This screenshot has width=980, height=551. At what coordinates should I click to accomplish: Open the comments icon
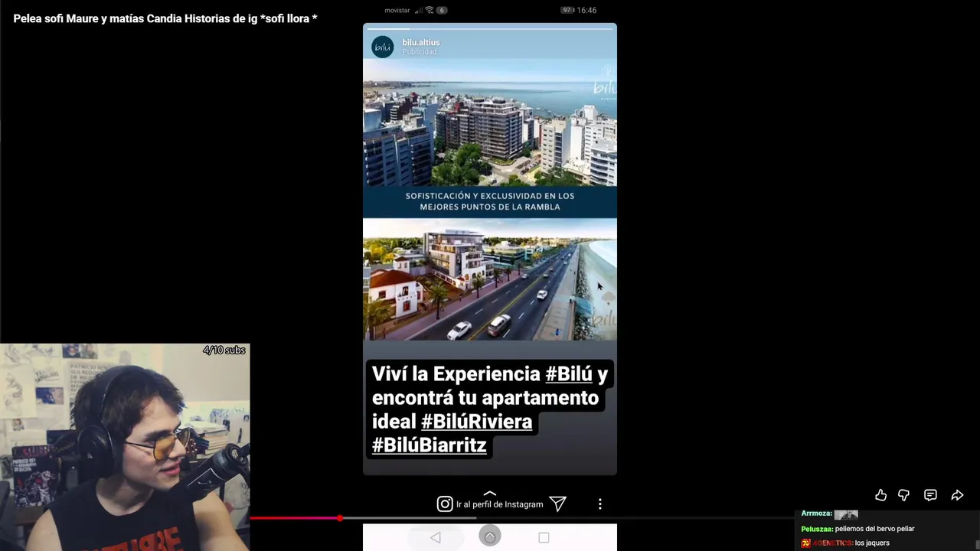[930, 495]
